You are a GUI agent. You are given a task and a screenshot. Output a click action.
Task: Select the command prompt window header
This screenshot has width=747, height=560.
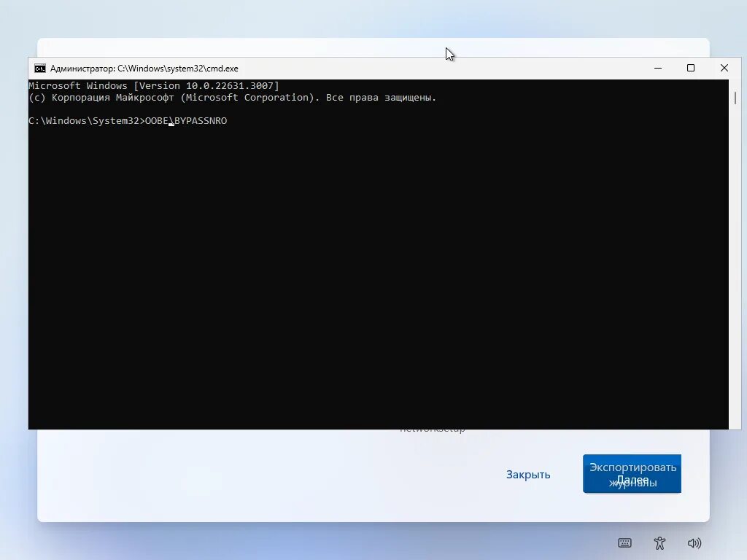(x=292, y=68)
